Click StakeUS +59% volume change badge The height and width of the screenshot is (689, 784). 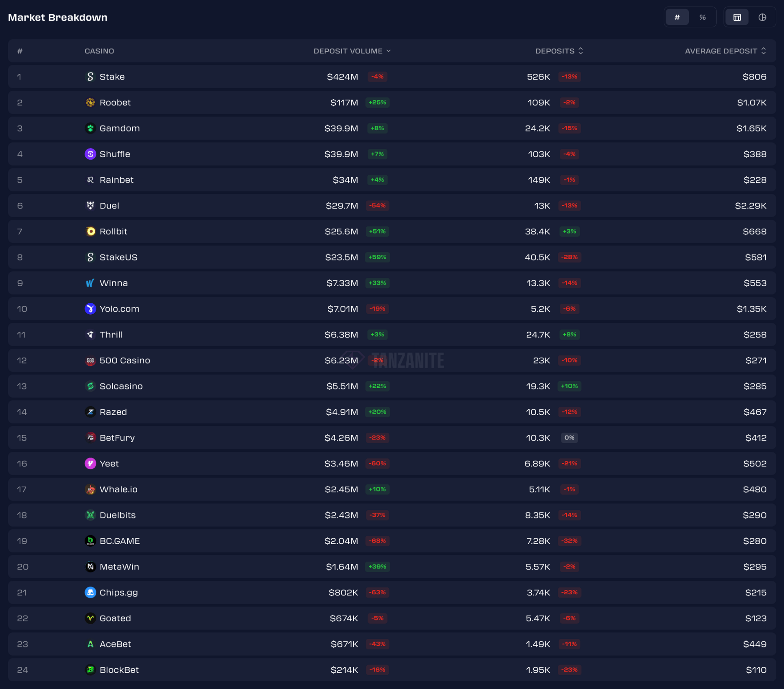[377, 257]
